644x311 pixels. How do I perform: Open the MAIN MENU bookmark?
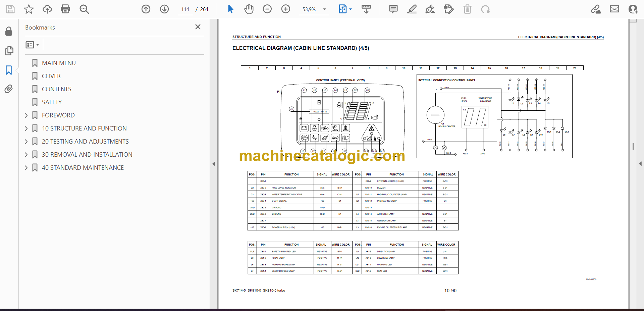(x=59, y=63)
